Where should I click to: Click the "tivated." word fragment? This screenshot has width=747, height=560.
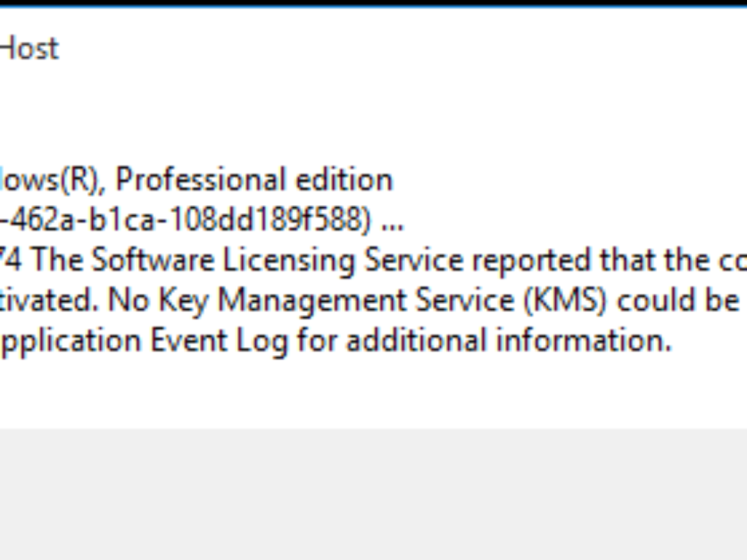coord(49,302)
